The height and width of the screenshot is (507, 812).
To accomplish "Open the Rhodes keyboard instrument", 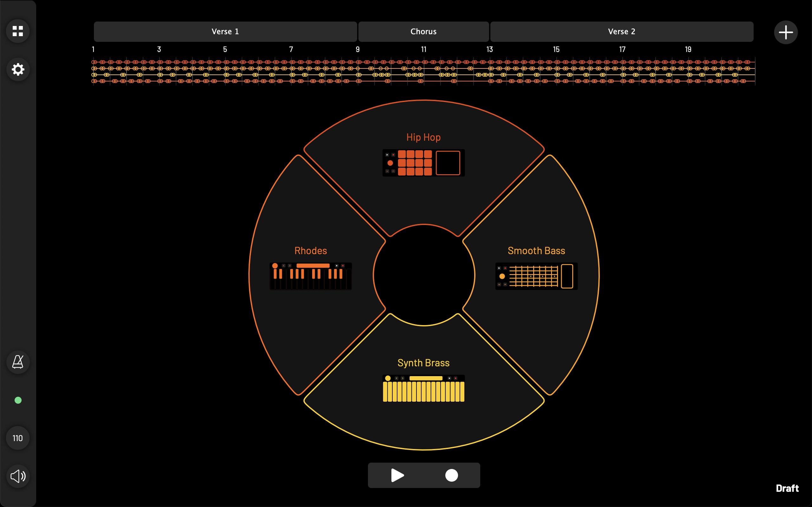I will (311, 276).
